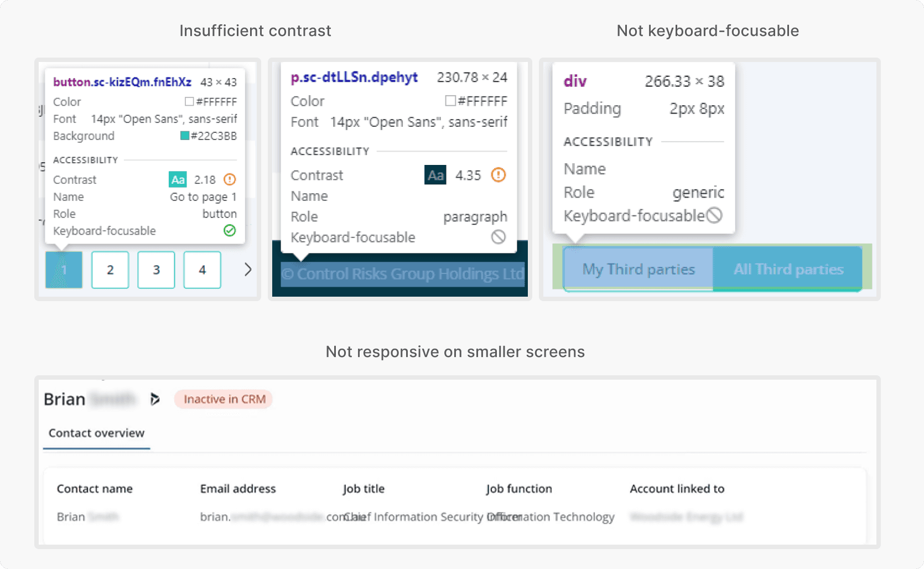This screenshot has width=924, height=569.
Task: Click the Email address column header
Action: (x=238, y=489)
